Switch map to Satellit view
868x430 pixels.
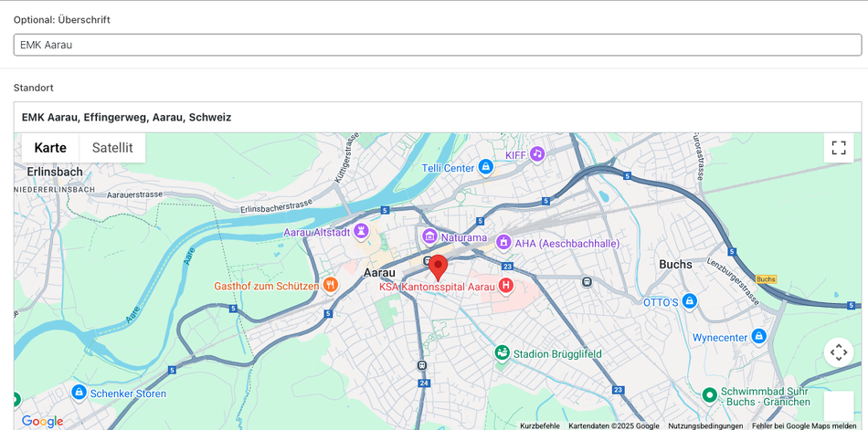112,148
